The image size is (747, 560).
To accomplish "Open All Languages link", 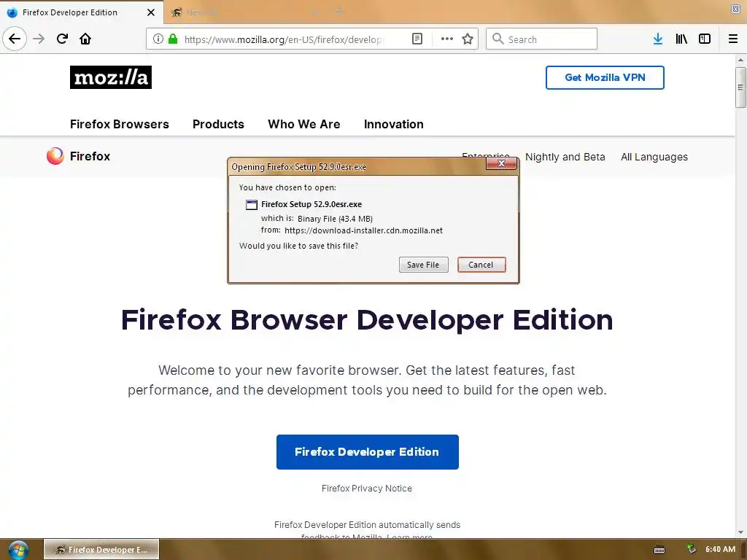I will click(654, 157).
